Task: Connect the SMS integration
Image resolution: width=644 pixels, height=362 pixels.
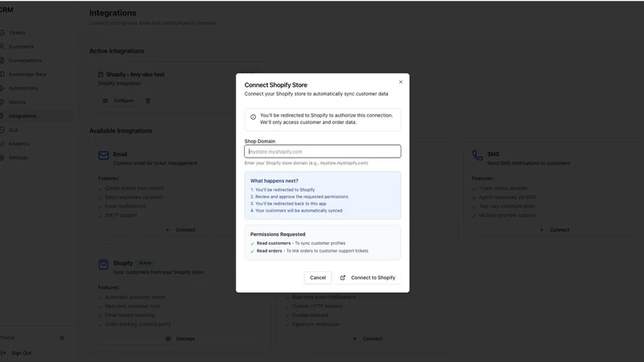Action: point(555,230)
